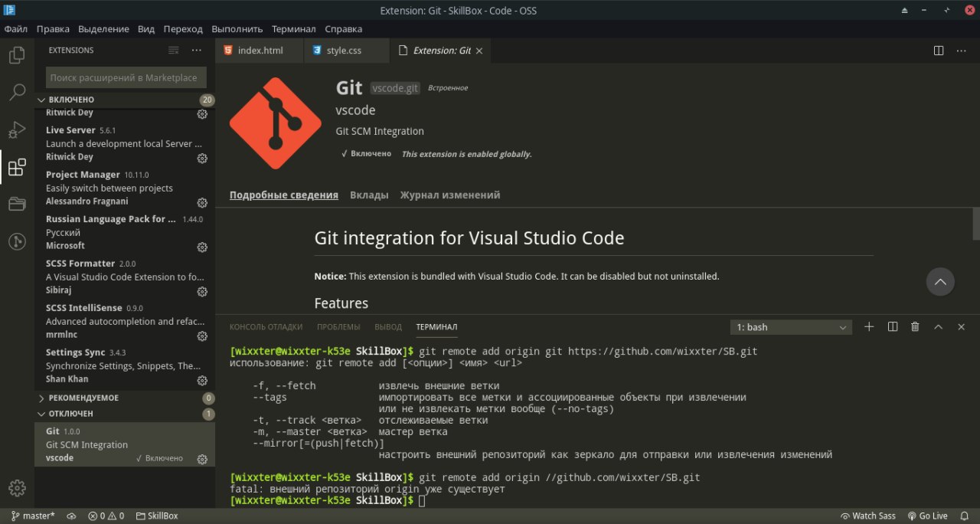Open the Search view in activity bar
Viewport: 980px width, 524px height.
point(17,93)
